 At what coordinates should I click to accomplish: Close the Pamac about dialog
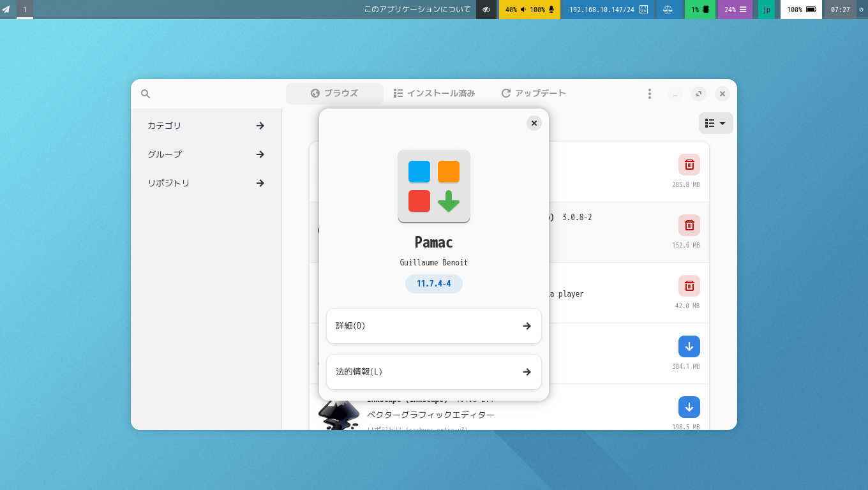point(534,123)
